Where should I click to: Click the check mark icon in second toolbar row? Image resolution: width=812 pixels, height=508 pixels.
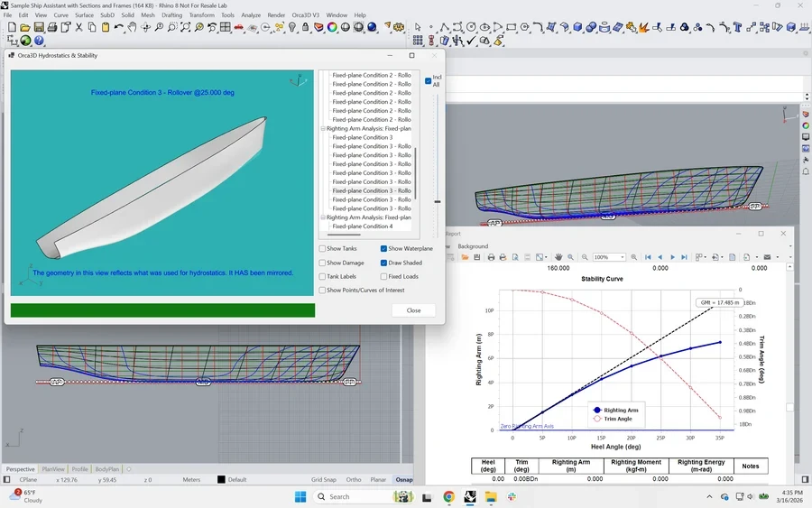click(x=471, y=41)
